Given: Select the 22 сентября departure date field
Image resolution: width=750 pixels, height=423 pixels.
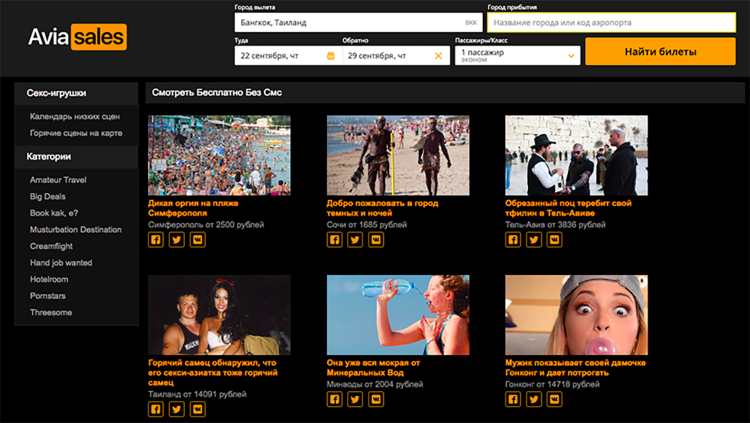Looking at the screenshot, I should 288,56.
